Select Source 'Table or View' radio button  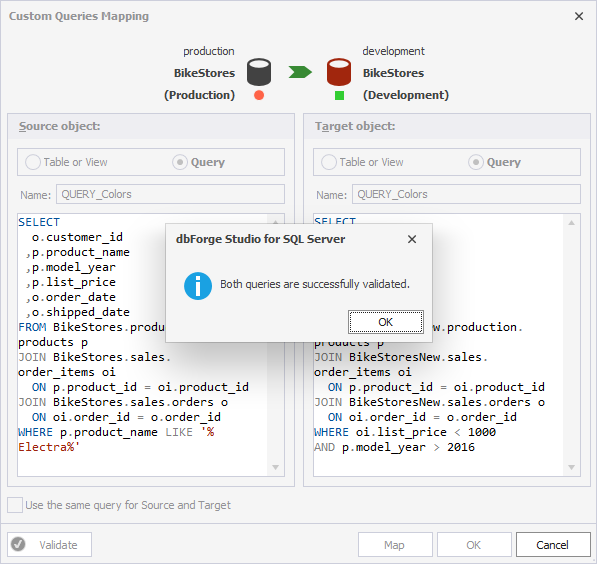pyautogui.click(x=33, y=162)
